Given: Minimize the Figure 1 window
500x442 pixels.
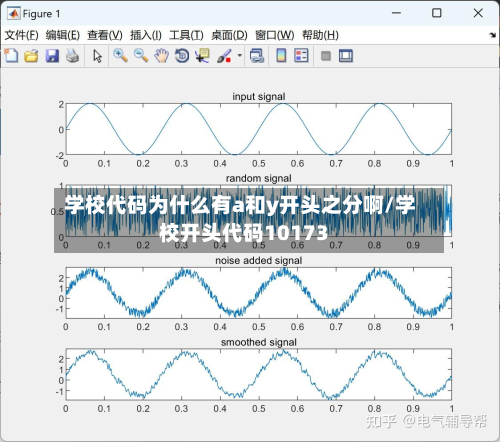Looking at the screenshot, I should tap(396, 13).
